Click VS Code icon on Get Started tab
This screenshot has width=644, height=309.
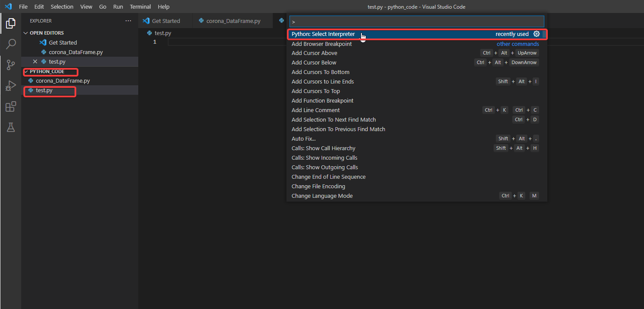pyautogui.click(x=146, y=21)
